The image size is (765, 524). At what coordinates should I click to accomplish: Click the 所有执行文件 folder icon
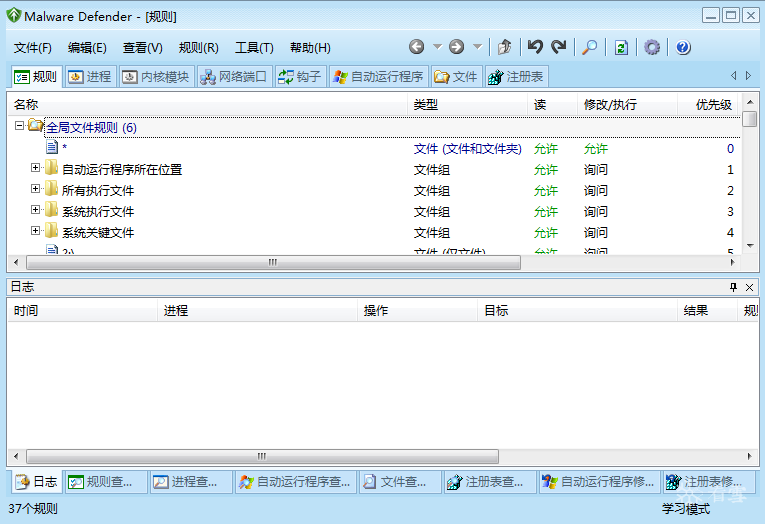click(51, 189)
